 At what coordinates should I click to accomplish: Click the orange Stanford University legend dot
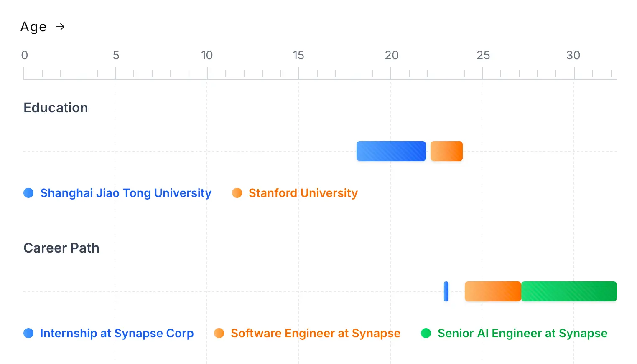(237, 193)
